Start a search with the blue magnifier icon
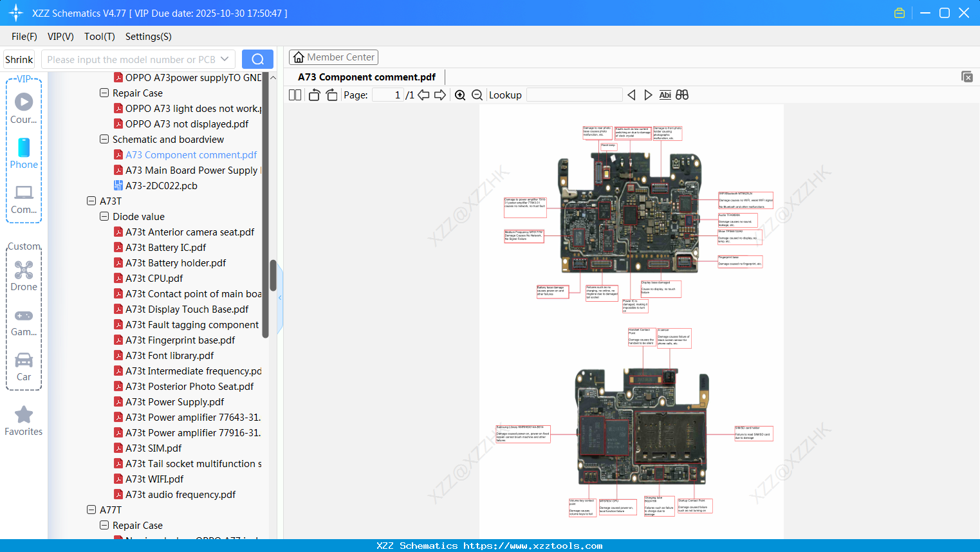Screen dimensions: 980x552 tap(257, 59)
